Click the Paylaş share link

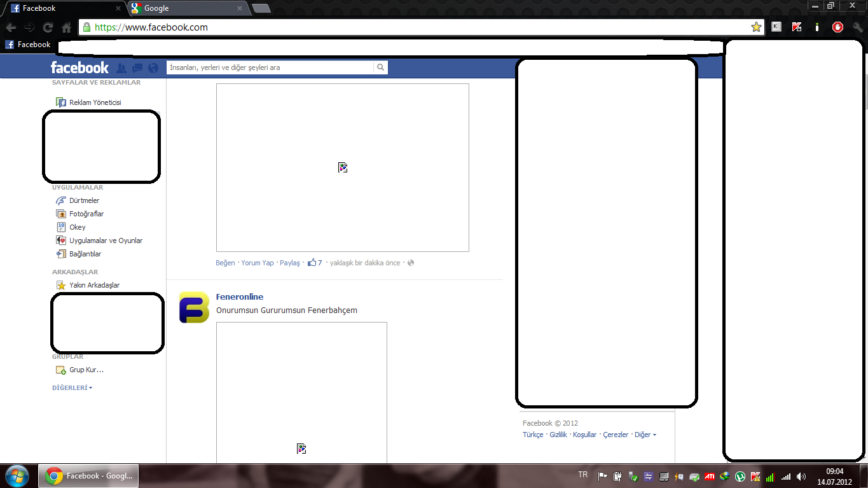coord(290,263)
